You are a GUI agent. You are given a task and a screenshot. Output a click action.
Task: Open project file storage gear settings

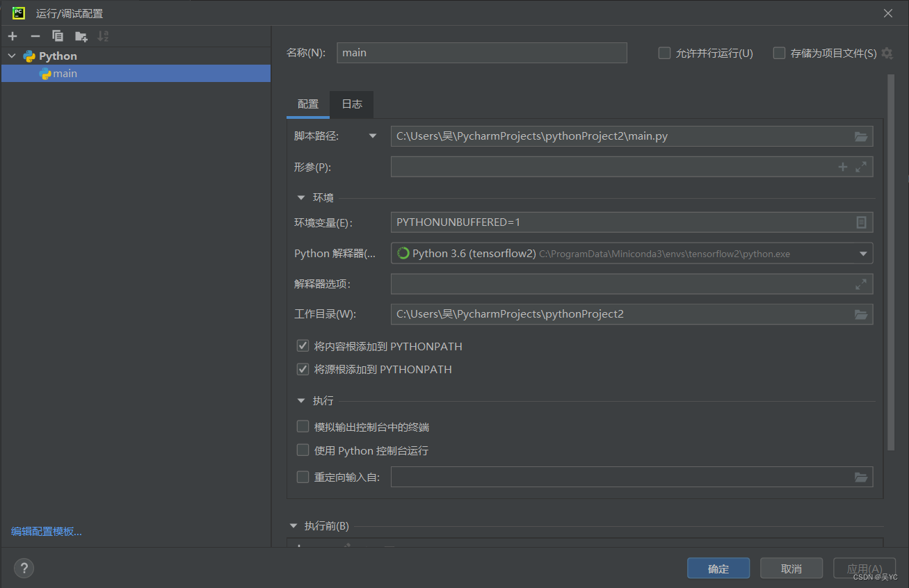pyautogui.click(x=887, y=53)
